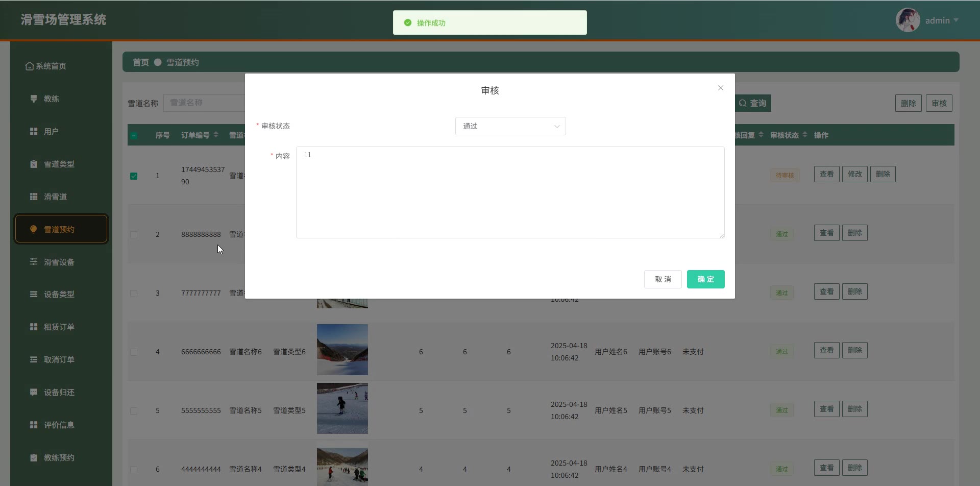Click the admin avatar picture
This screenshot has width=980, height=486.
908,20
